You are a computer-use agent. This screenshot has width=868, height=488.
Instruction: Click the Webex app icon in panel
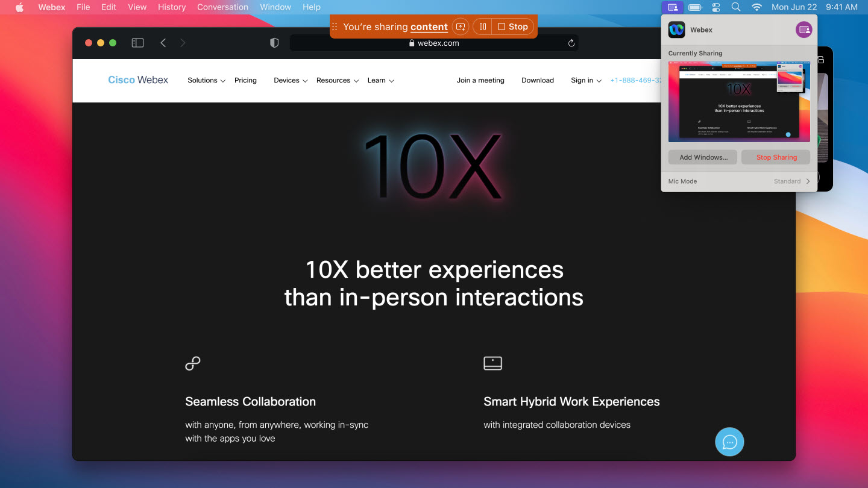676,30
